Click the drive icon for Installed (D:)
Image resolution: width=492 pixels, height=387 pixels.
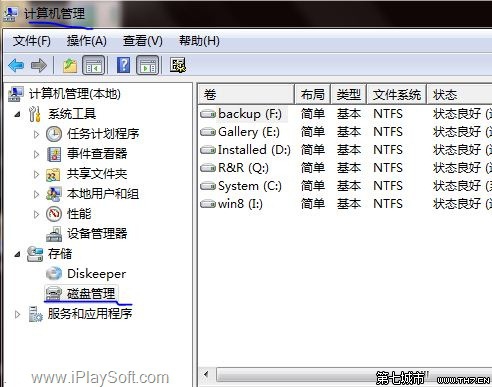point(208,150)
